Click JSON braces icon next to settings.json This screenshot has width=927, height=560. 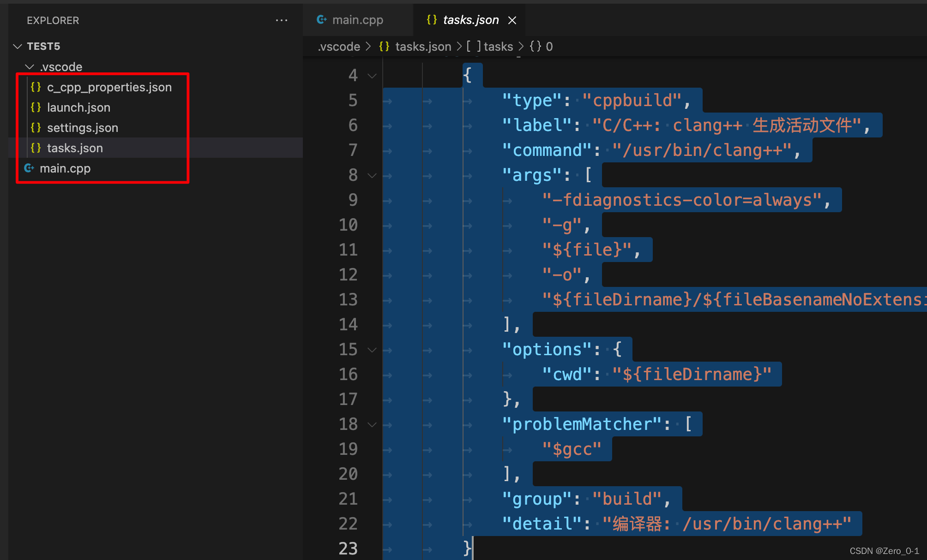36,128
